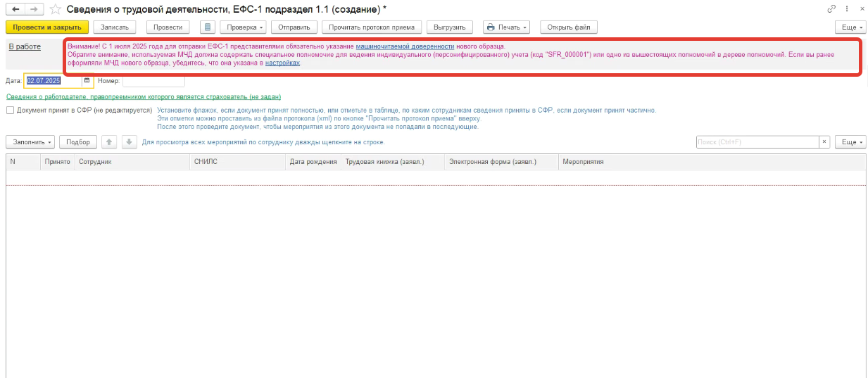Move selected row up with arrow icon

(x=109, y=142)
